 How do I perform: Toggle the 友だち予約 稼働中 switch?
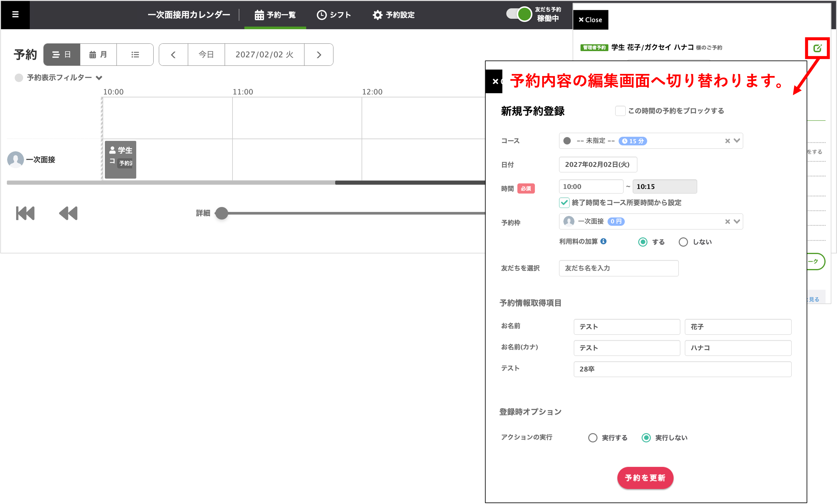519,14
